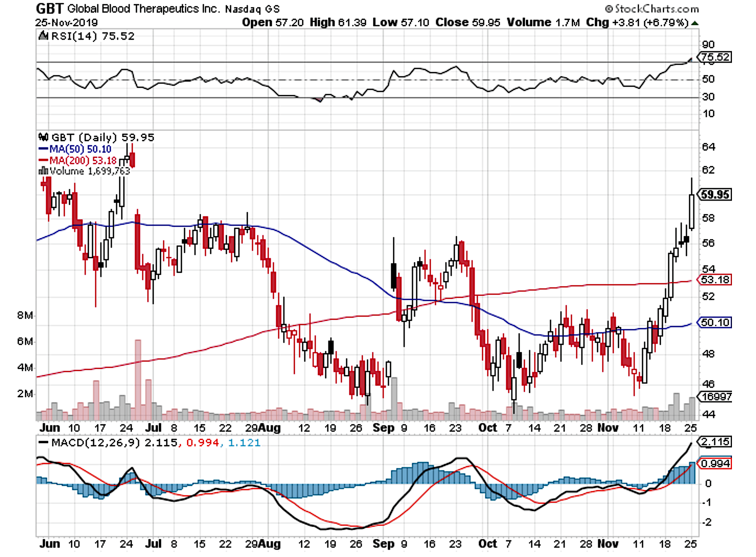
Task: Click the blue 1.121 histogram value in MACD legend
Action: point(244,443)
